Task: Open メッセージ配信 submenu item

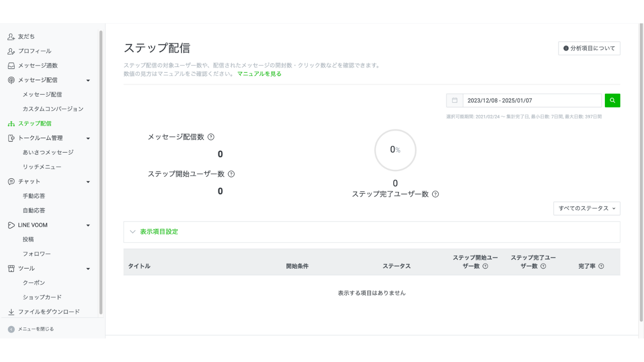Action: (42, 95)
